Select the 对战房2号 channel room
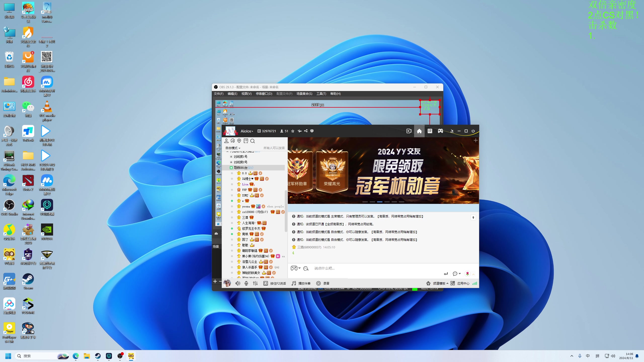The width and height of the screenshot is (644, 362). [240, 162]
